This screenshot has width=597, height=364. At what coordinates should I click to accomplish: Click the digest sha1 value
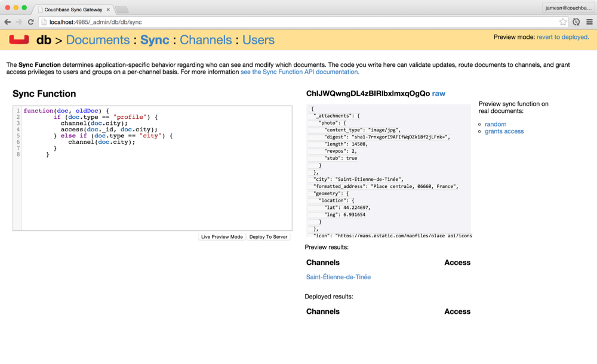click(401, 137)
